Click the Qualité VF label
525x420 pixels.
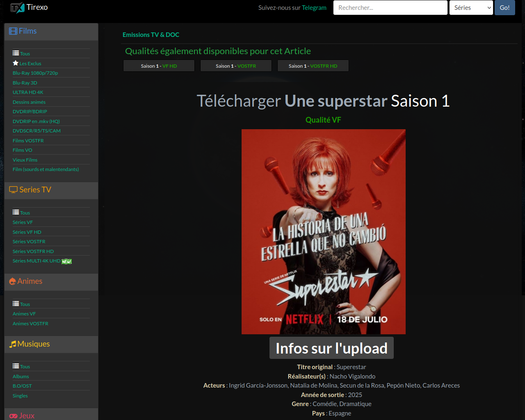pos(323,120)
